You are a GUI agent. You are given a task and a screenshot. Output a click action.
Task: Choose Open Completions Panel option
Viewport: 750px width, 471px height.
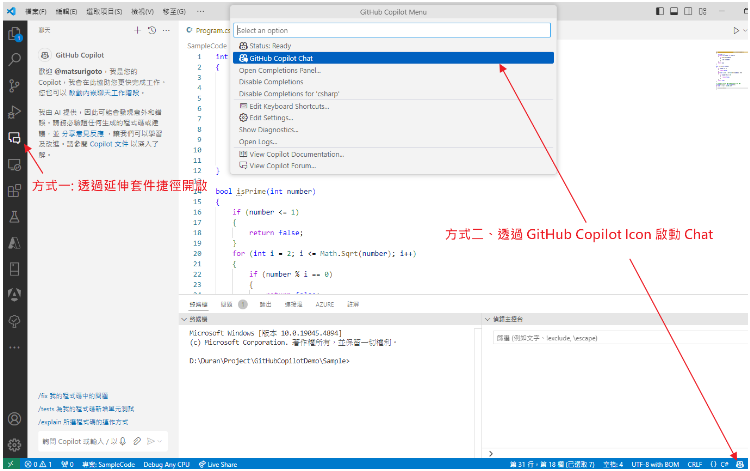click(x=393, y=70)
